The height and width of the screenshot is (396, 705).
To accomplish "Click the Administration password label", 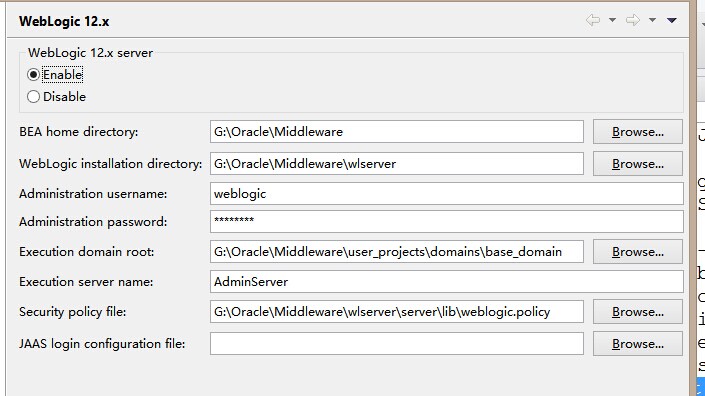I will [x=93, y=222].
